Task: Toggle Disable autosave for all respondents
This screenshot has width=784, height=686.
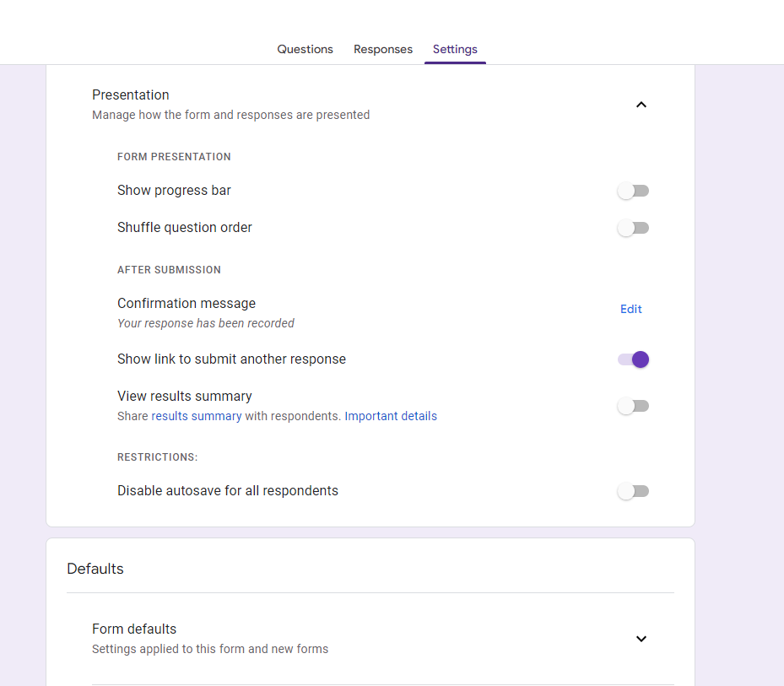Action: point(633,491)
